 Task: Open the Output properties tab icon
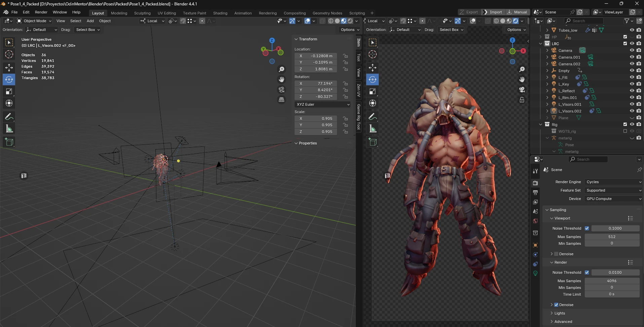click(x=535, y=193)
